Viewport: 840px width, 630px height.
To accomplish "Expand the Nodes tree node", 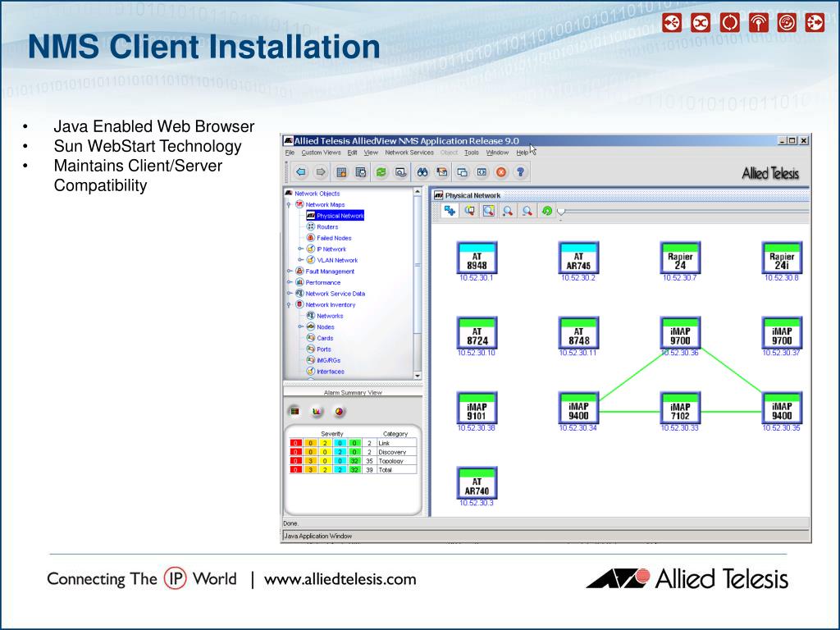I will tap(300, 326).
